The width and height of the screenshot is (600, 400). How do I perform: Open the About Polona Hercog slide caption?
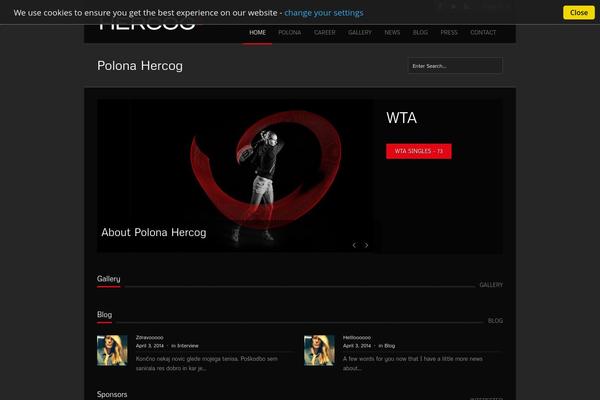[x=154, y=232]
